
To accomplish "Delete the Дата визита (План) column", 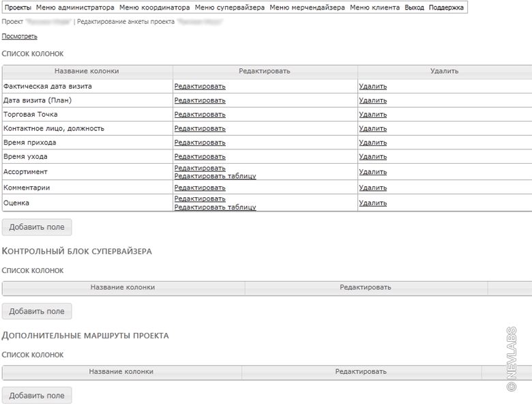I will (x=372, y=100).
